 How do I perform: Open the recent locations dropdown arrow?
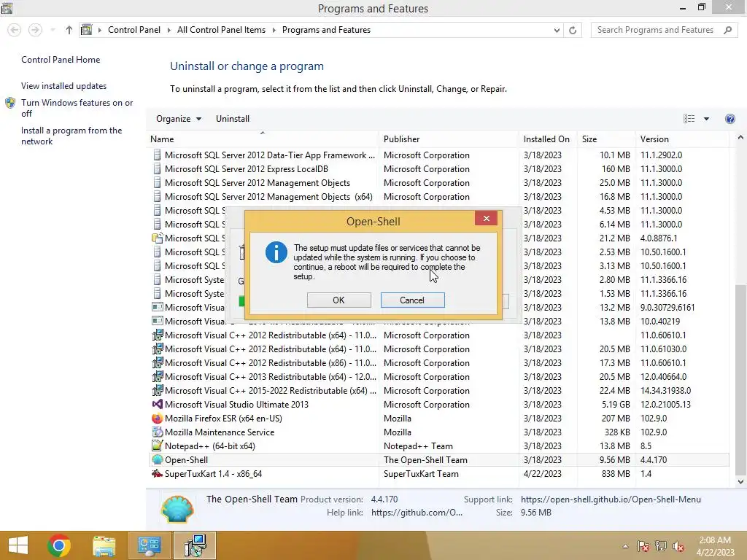click(53, 30)
